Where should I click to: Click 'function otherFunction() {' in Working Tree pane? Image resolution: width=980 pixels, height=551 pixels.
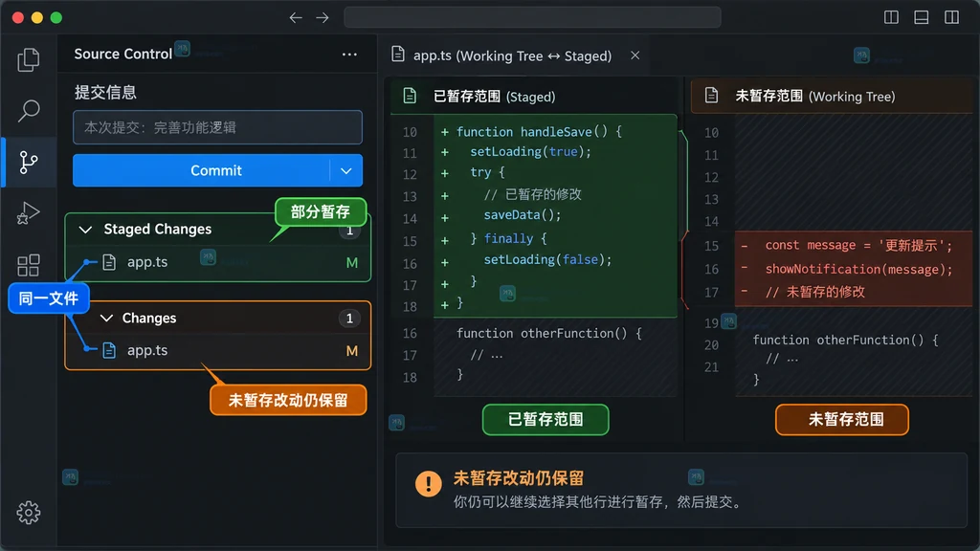click(x=845, y=340)
